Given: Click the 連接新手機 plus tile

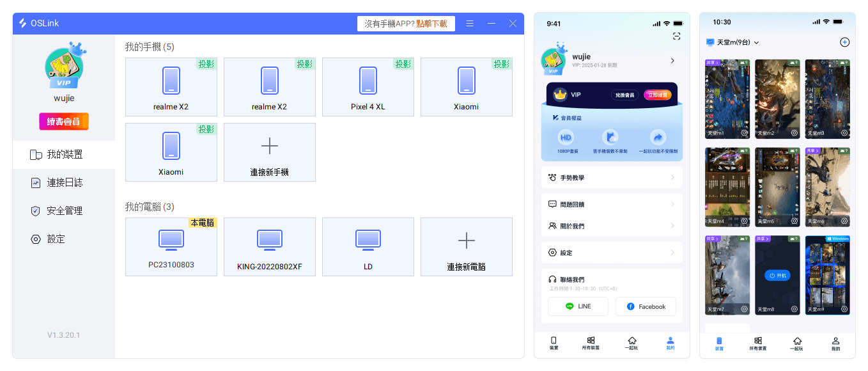Looking at the screenshot, I should pyautogui.click(x=270, y=152).
